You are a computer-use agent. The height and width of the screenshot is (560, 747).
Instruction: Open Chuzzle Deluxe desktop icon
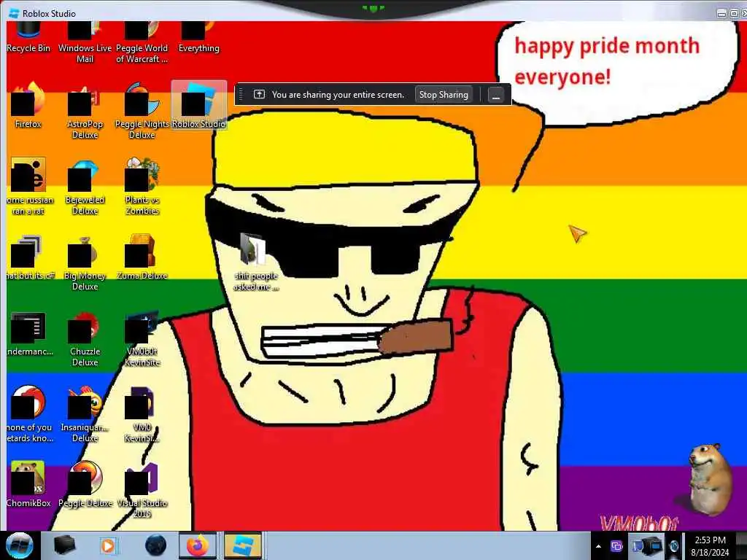pos(85,339)
